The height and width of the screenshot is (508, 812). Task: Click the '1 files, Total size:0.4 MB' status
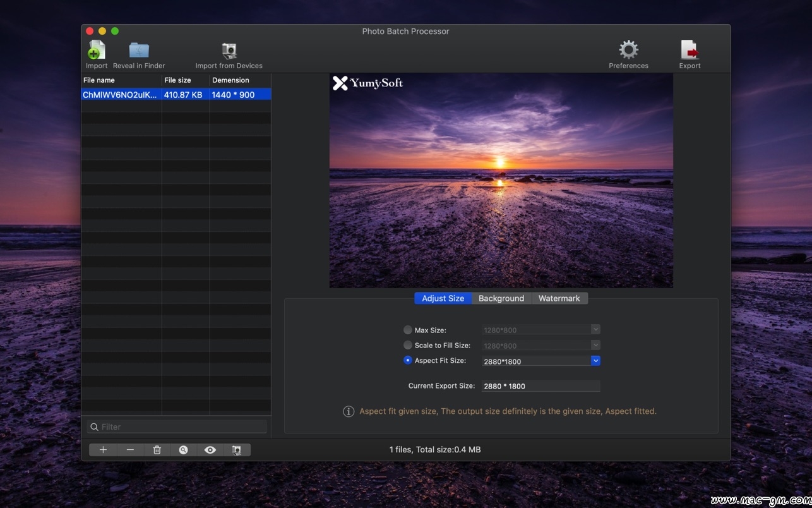coord(435,450)
